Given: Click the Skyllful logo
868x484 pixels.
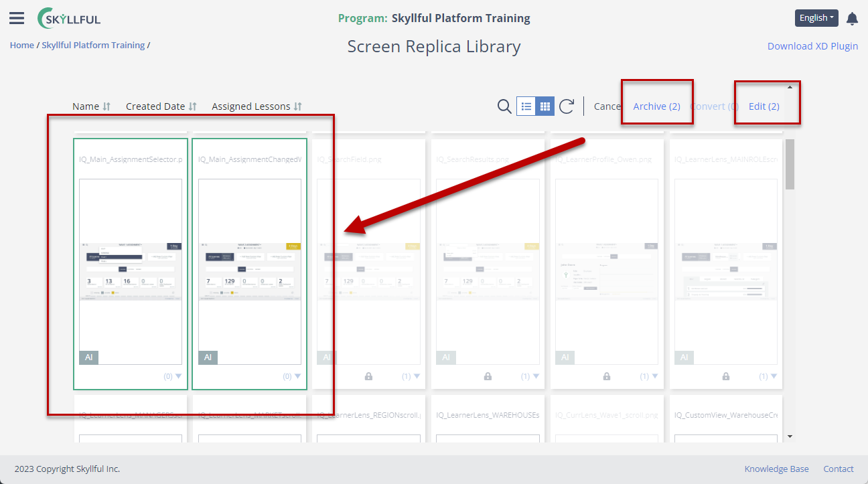Looking at the screenshot, I should point(69,18).
